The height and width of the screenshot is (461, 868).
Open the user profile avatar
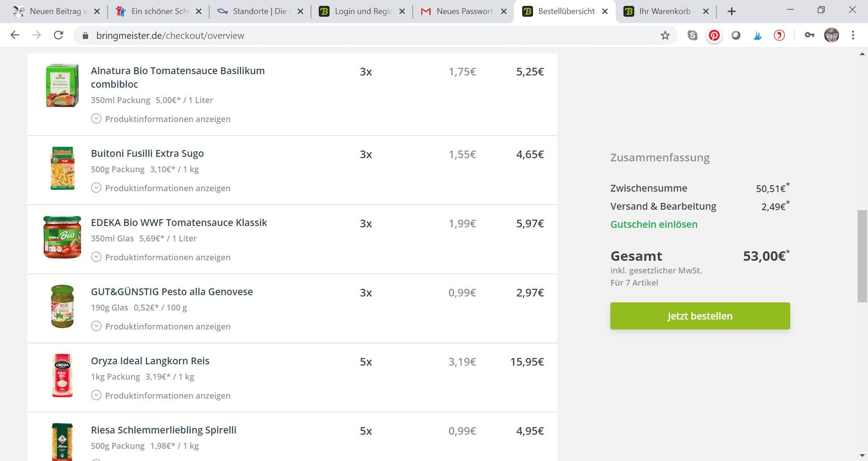[x=831, y=35]
